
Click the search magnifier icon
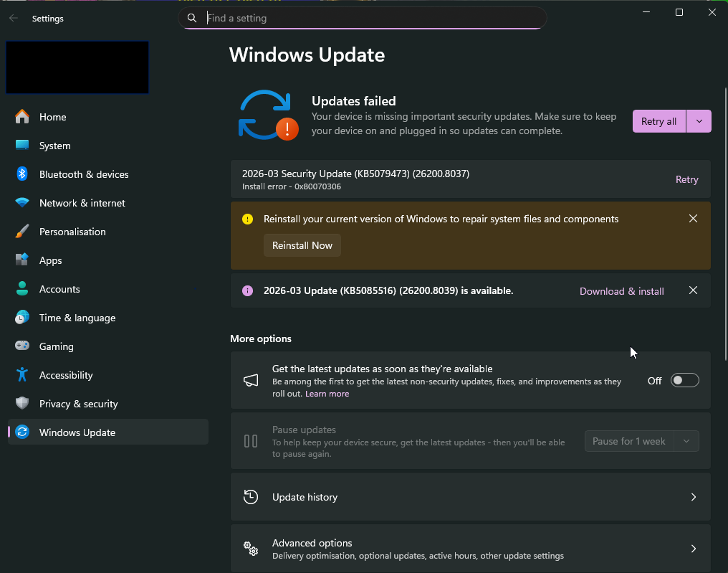(x=192, y=18)
